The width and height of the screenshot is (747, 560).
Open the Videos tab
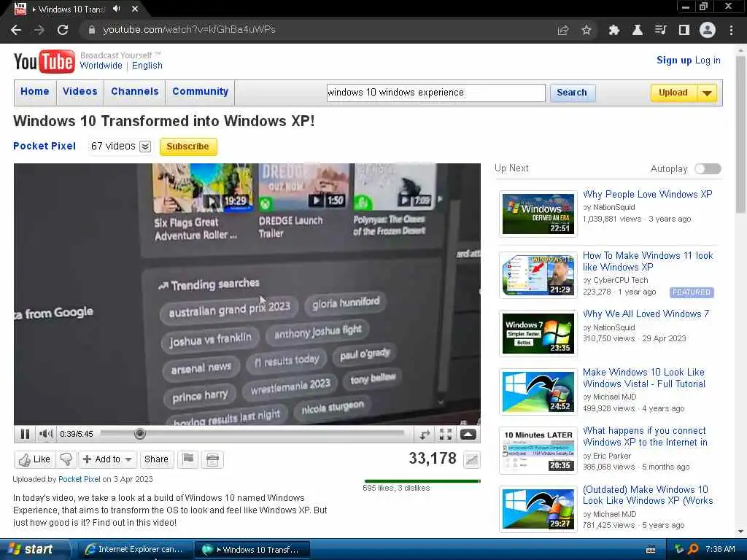(x=80, y=91)
